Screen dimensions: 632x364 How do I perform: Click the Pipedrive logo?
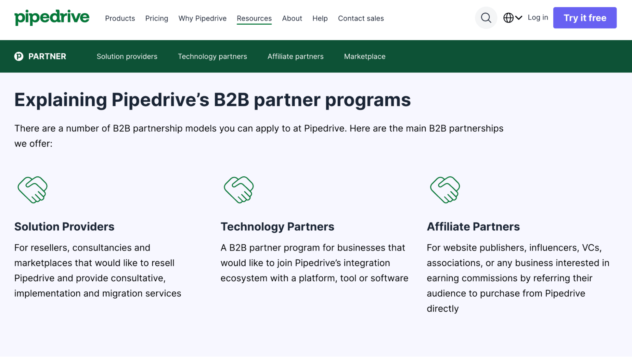(52, 17)
